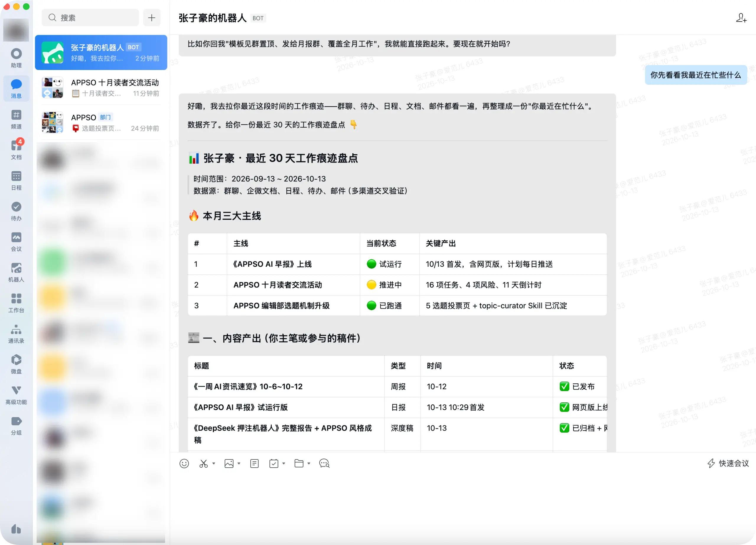Screen dimensions: 756x545
Task: Click the emoji smiley icon in toolbar
Action: click(184, 463)
